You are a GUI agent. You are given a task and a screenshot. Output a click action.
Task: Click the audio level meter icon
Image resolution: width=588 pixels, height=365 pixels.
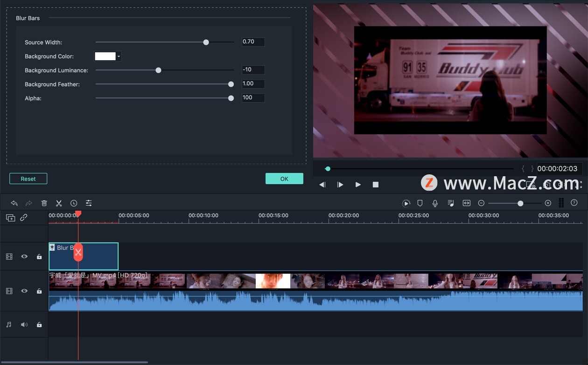[x=561, y=203]
